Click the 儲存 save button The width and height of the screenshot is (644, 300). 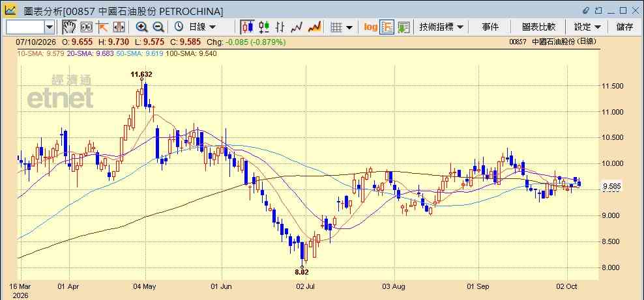(624, 27)
